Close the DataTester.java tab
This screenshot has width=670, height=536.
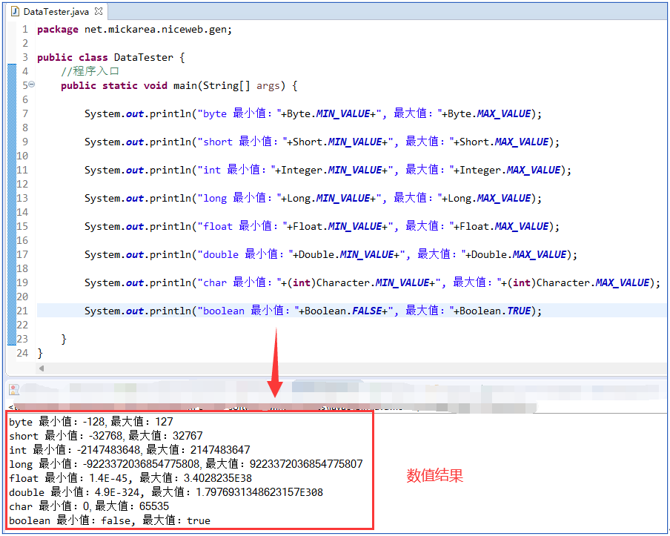click(99, 11)
